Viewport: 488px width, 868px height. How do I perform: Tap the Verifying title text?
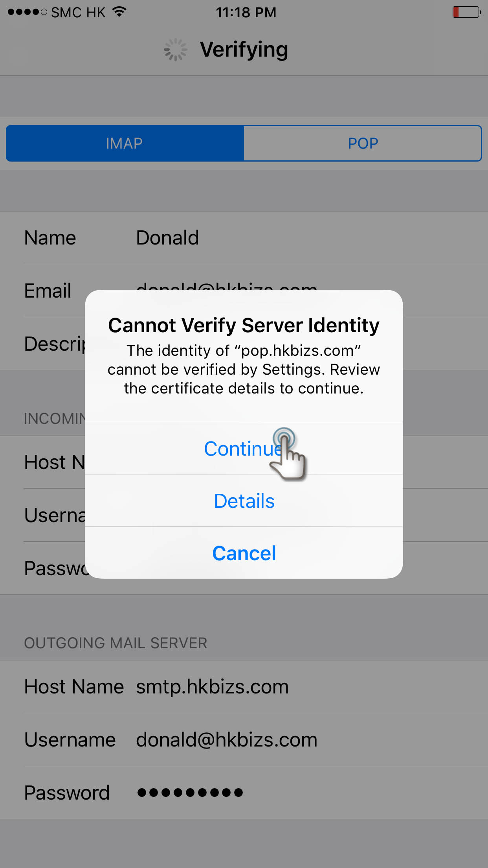(244, 50)
